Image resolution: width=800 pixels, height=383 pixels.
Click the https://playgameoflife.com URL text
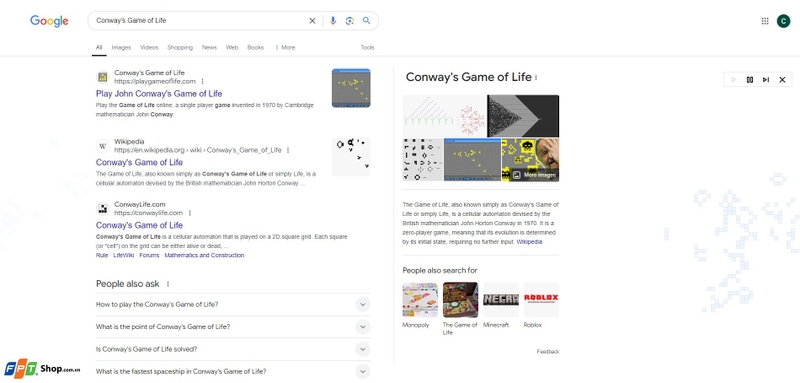click(x=155, y=82)
